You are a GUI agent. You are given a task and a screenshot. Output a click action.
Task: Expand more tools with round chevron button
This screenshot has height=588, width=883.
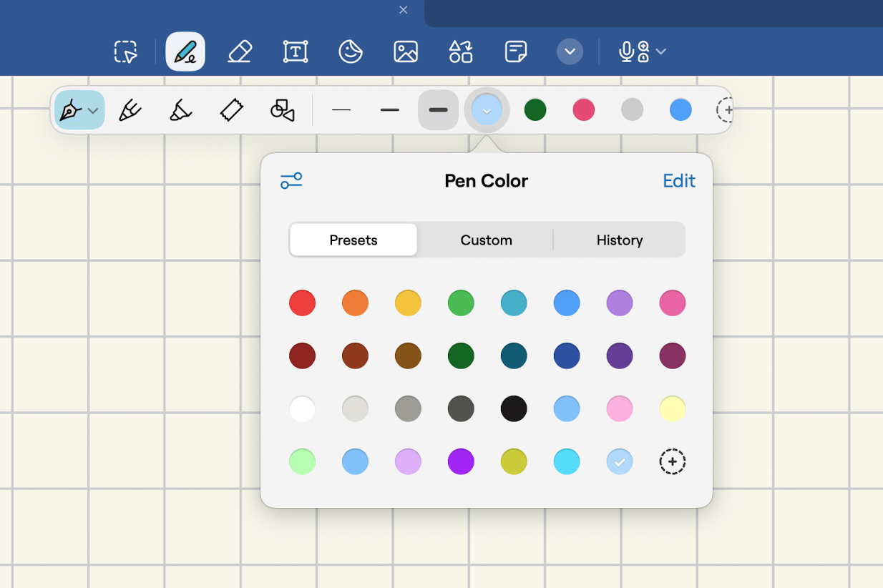(x=570, y=52)
